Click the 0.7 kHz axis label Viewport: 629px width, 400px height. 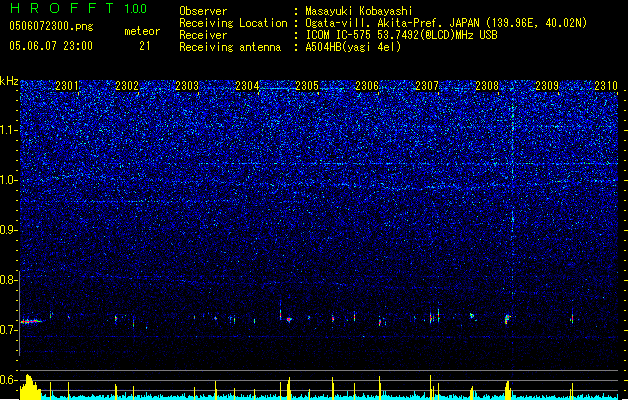pos(8,330)
